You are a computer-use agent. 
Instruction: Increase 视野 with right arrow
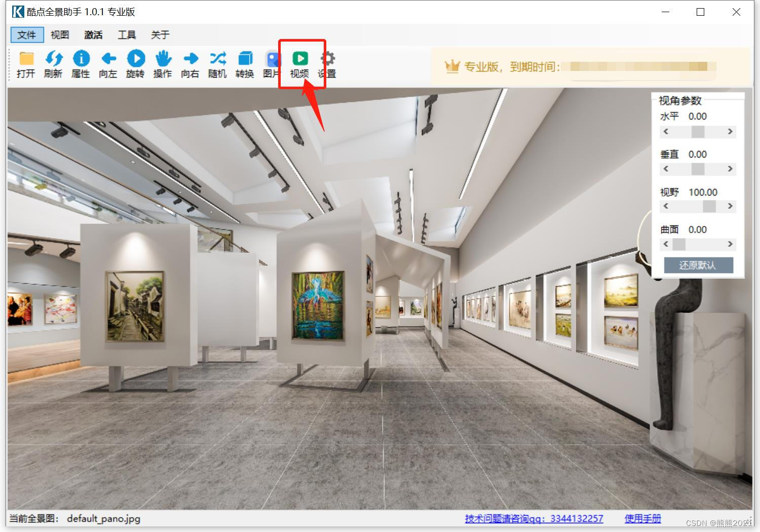[x=730, y=206]
